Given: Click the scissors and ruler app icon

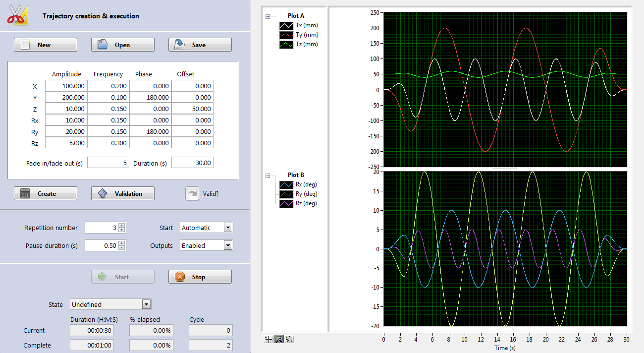Looking at the screenshot, I should pyautogui.click(x=18, y=15).
